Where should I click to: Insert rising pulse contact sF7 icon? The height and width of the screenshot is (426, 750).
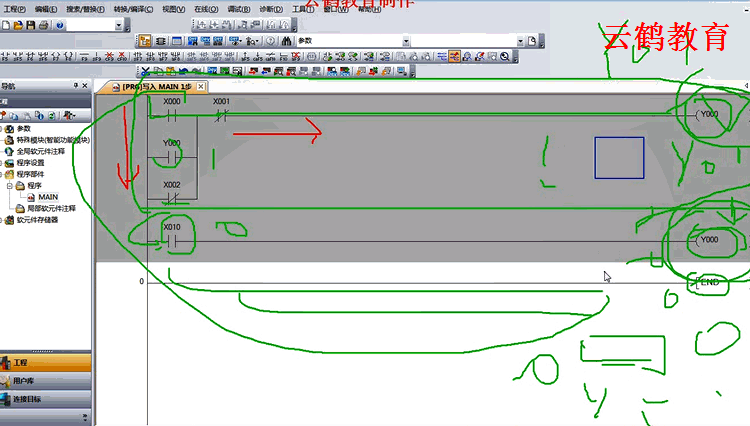point(138,57)
